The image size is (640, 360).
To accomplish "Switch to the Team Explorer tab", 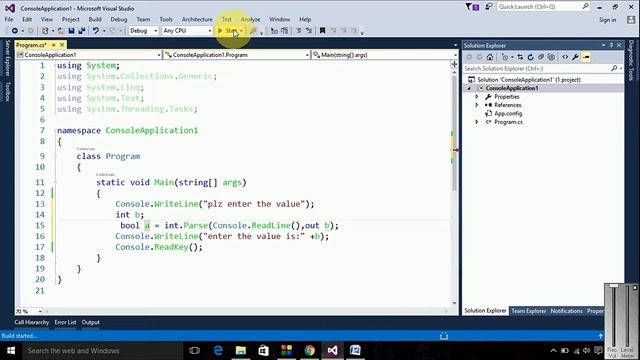I will tap(529, 311).
